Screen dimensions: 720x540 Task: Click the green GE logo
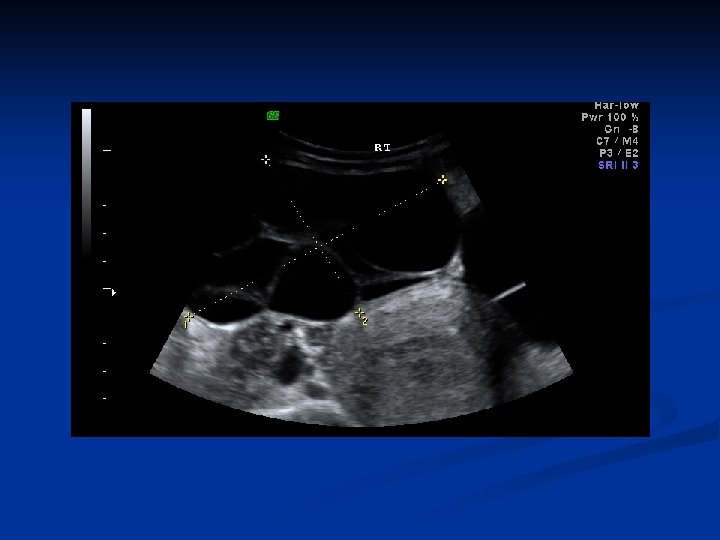[273, 116]
